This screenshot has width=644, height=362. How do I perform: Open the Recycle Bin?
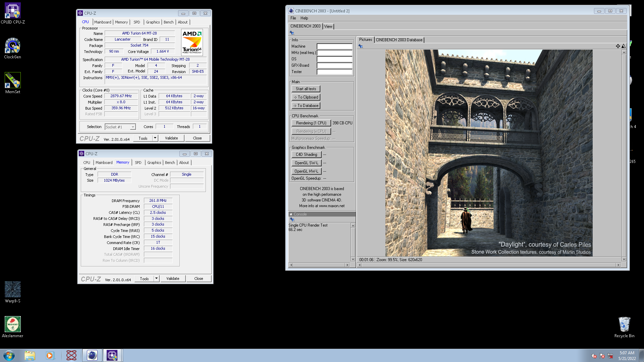[624, 327]
